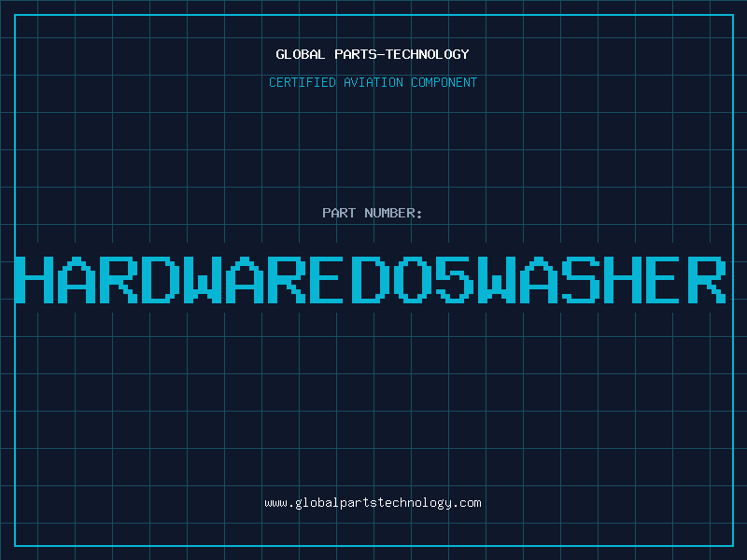747x560 pixels.
Task: Click the word PART in the label
Action: coord(337,213)
